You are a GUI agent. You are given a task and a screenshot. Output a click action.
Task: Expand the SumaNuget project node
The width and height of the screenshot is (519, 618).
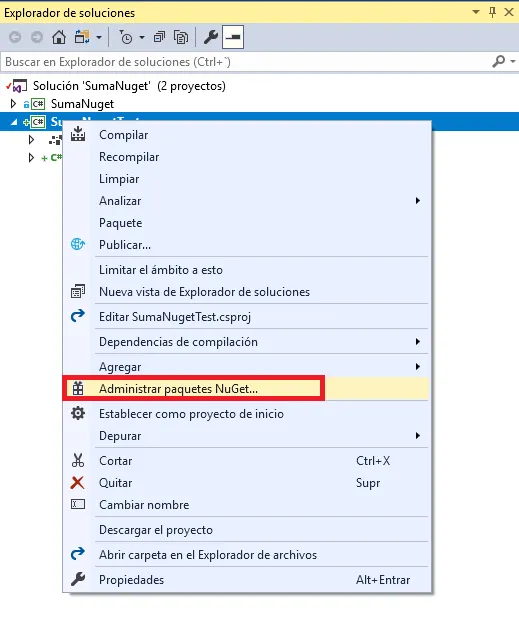(13, 104)
